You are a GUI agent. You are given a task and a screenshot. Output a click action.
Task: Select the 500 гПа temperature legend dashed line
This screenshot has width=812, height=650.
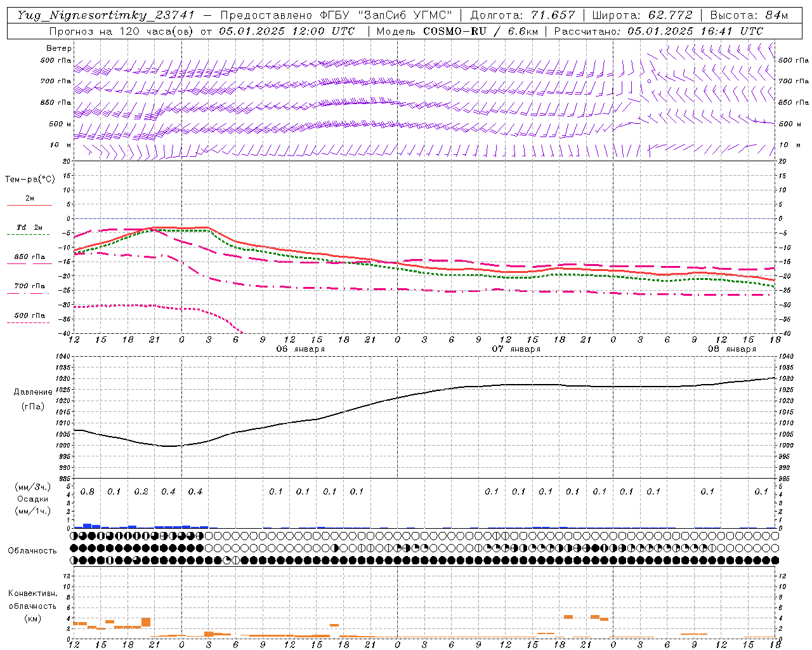pyautogui.click(x=29, y=322)
